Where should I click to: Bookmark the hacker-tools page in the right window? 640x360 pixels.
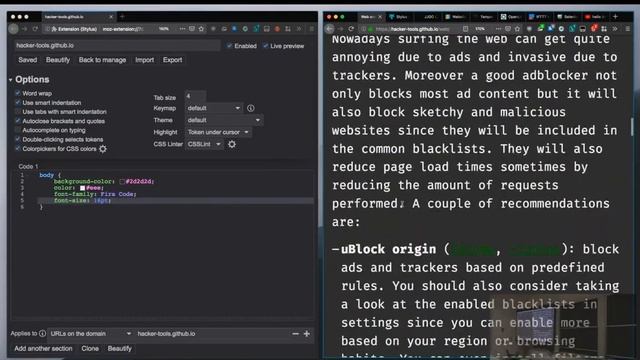click(x=518, y=29)
